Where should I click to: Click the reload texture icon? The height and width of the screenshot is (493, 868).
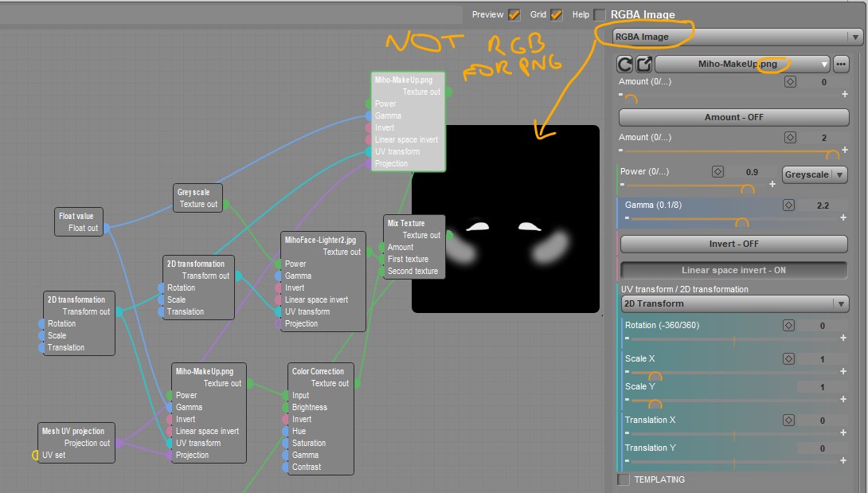point(625,65)
